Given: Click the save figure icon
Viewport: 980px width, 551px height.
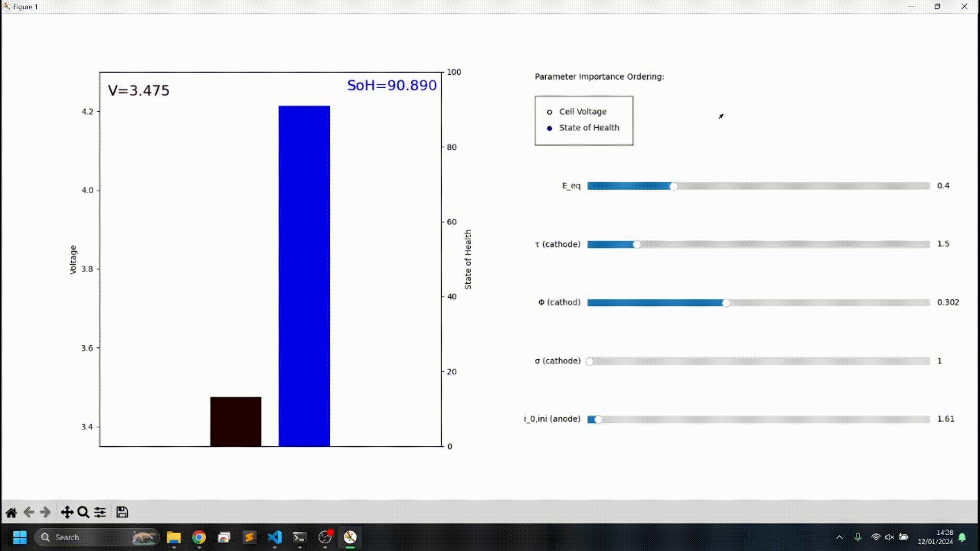Looking at the screenshot, I should click(x=121, y=512).
